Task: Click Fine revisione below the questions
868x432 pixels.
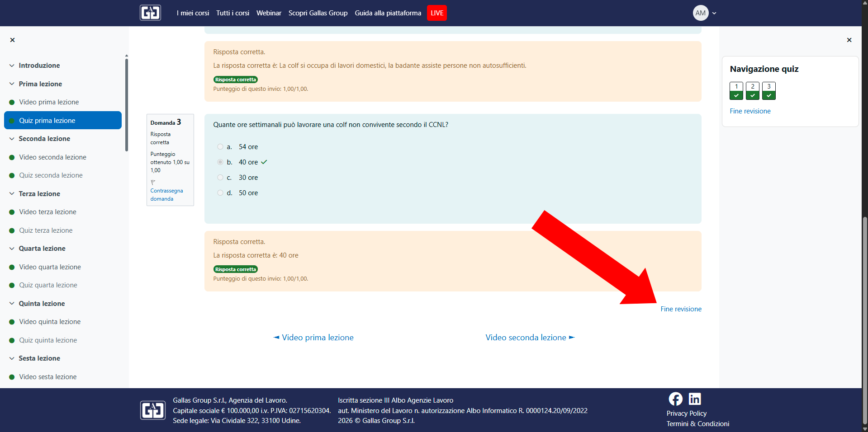Action: pos(681,309)
